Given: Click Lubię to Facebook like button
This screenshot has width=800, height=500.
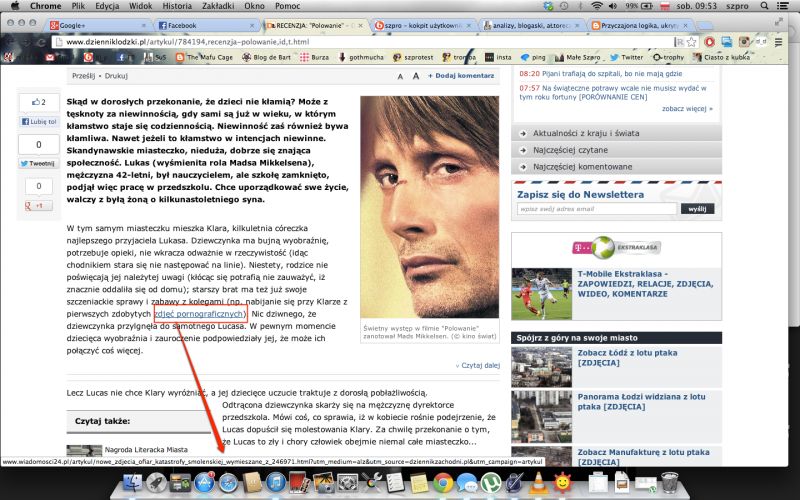Looking at the screenshot, I should [39, 121].
